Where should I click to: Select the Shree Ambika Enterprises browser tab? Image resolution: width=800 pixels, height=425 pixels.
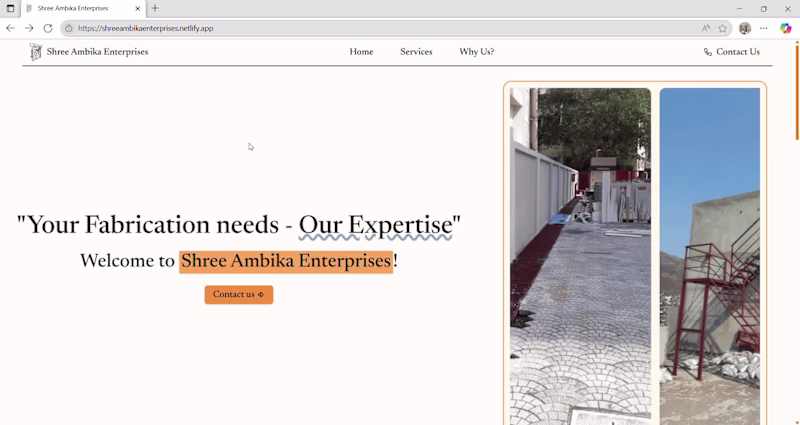click(x=83, y=8)
